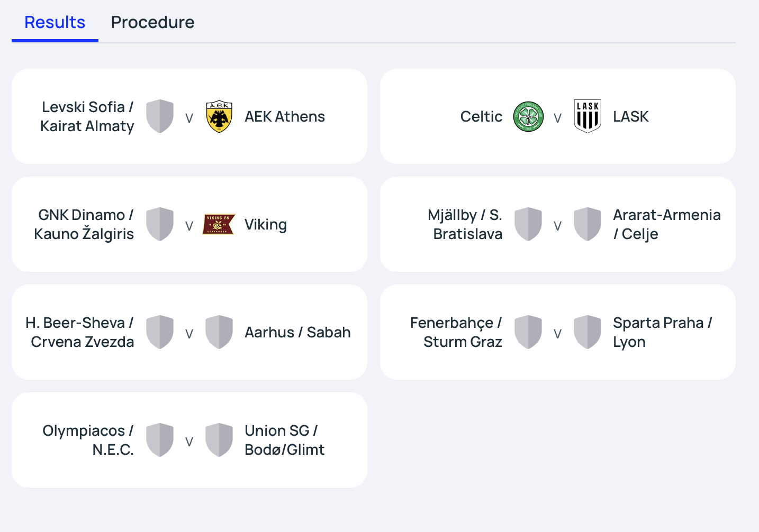The width and height of the screenshot is (759, 532).
Task: Click the LASK team name
Action: pos(631,116)
